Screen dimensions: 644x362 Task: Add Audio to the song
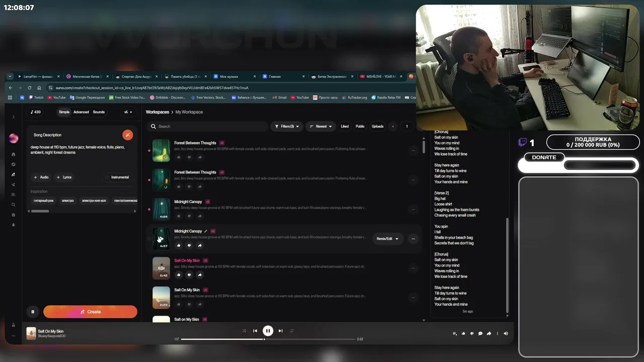pos(41,177)
